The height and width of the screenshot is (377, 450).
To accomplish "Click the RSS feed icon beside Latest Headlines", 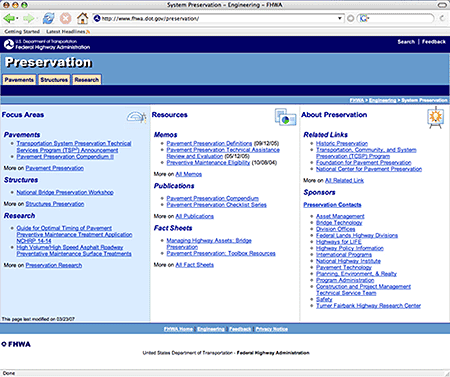I will 88,32.
